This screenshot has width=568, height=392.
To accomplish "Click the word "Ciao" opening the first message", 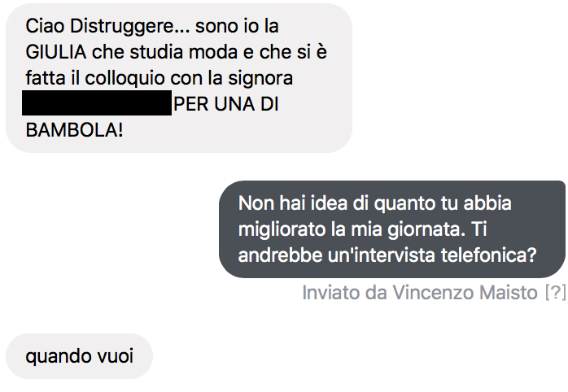I will 45,26.
